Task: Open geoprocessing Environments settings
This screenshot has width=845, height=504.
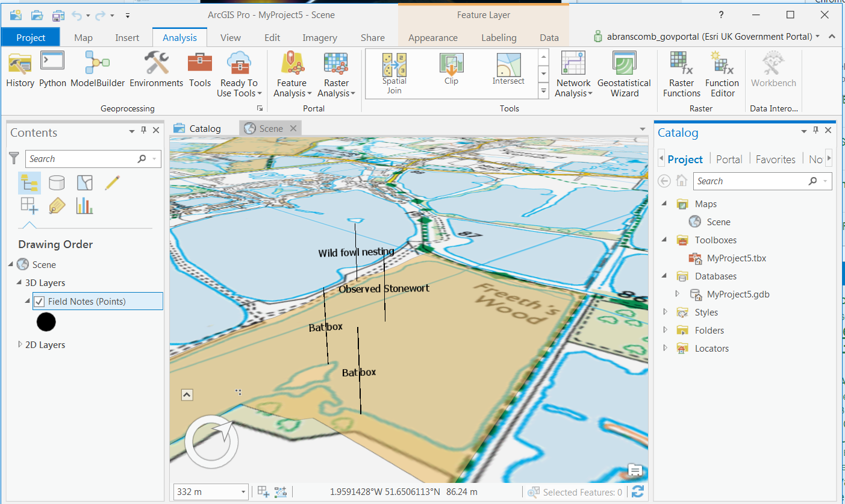Action: (x=156, y=70)
